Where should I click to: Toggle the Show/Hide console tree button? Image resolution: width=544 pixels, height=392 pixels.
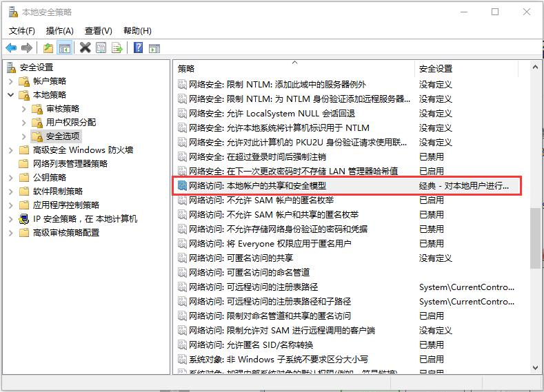[64, 48]
